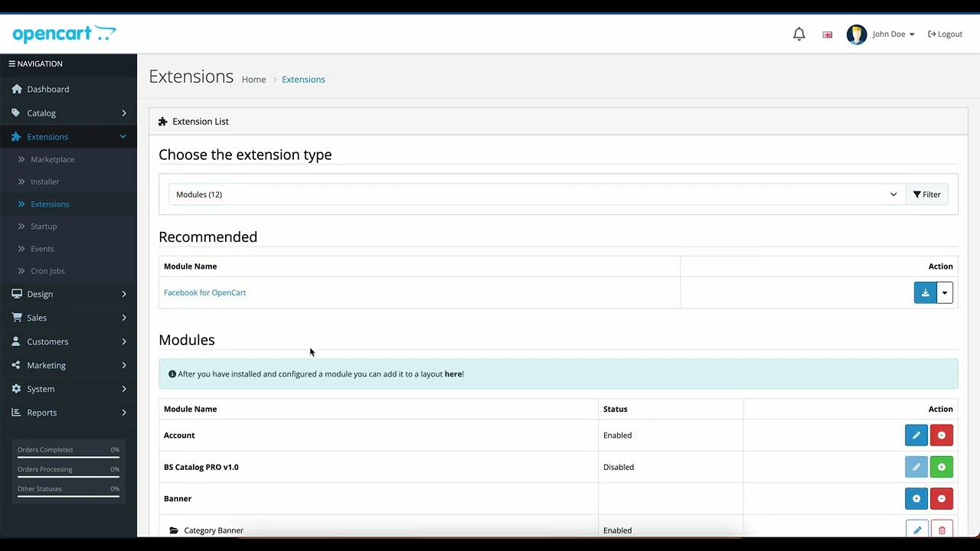
Task: Click the Customers person icon
Action: click(x=16, y=341)
